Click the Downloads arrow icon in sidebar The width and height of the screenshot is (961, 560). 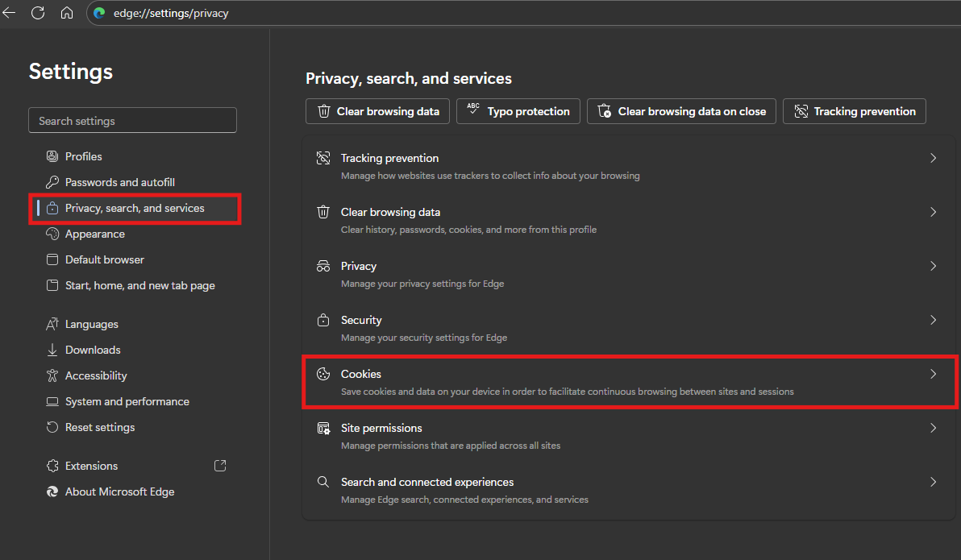(52, 350)
